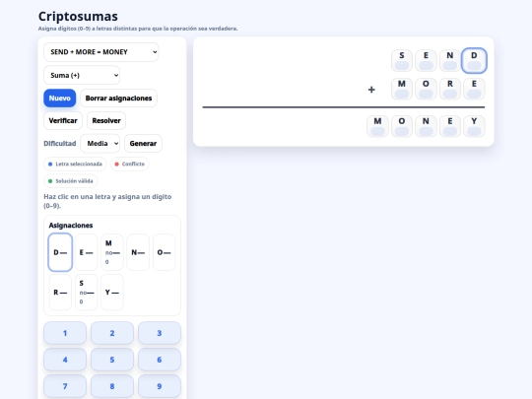Assign digit 8 from keypad

coord(112,386)
